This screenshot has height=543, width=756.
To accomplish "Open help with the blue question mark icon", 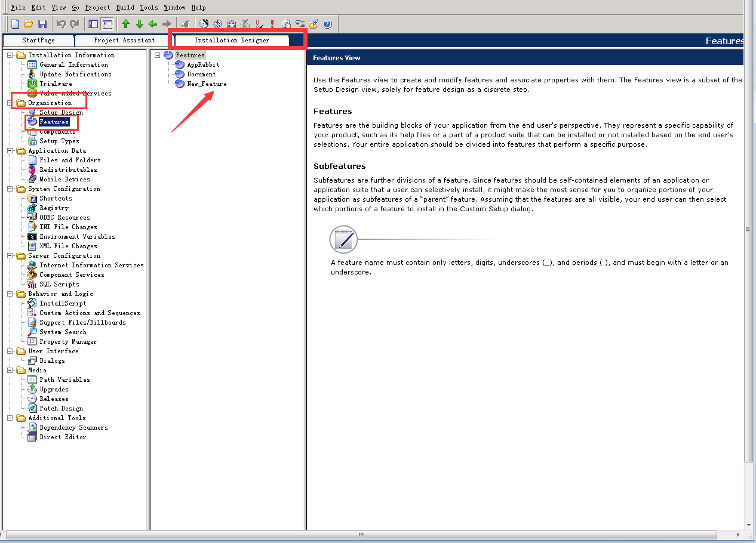I will [x=327, y=24].
